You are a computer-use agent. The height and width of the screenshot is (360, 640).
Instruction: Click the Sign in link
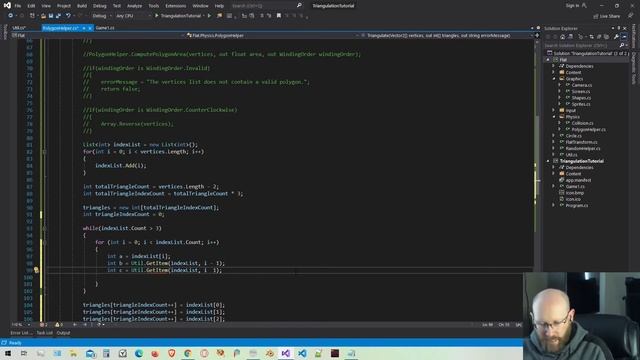tap(572, 6)
